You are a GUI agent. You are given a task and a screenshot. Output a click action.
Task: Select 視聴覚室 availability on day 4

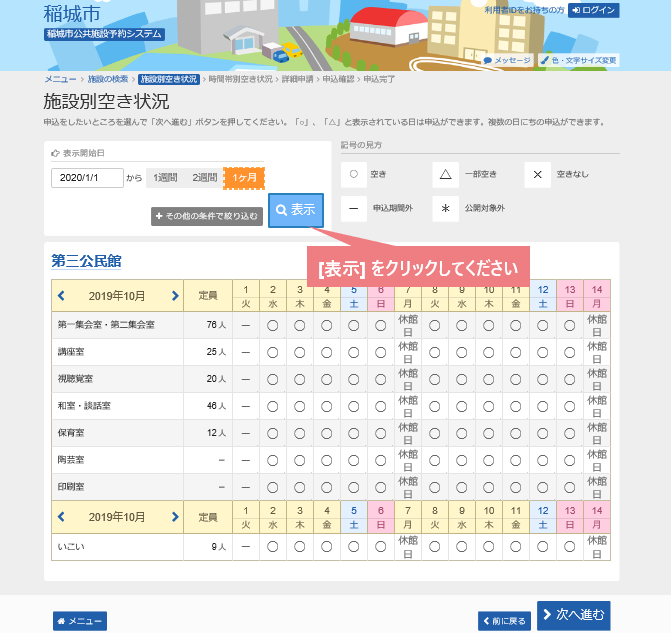pyautogui.click(x=327, y=380)
